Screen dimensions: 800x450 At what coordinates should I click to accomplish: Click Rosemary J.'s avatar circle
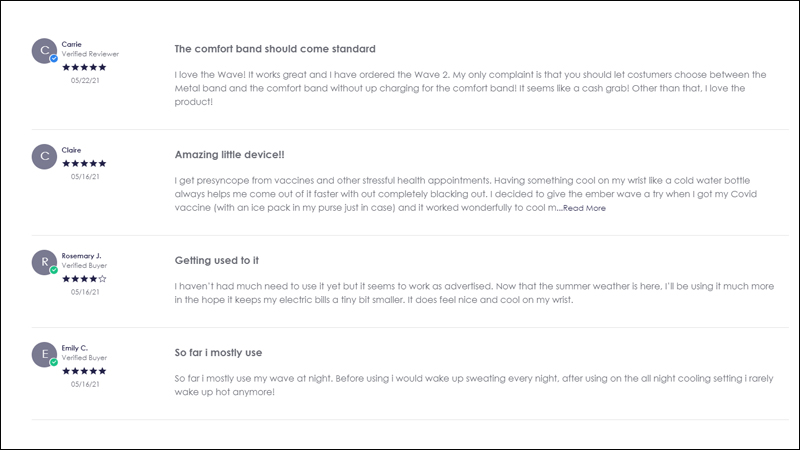tap(44, 262)
